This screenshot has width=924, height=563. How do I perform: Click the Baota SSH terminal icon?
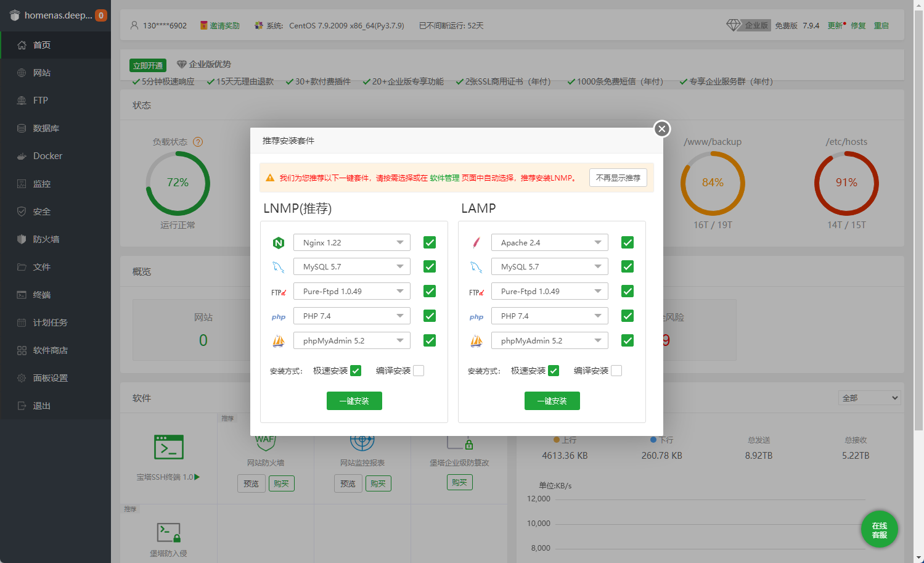click(x=168, y=447)
